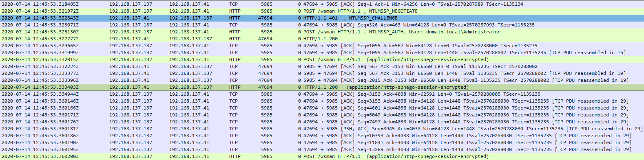Select the packet timestamped 12:45:53.318485Z
The image size is (644, 160).
click(x=322, y=4)
